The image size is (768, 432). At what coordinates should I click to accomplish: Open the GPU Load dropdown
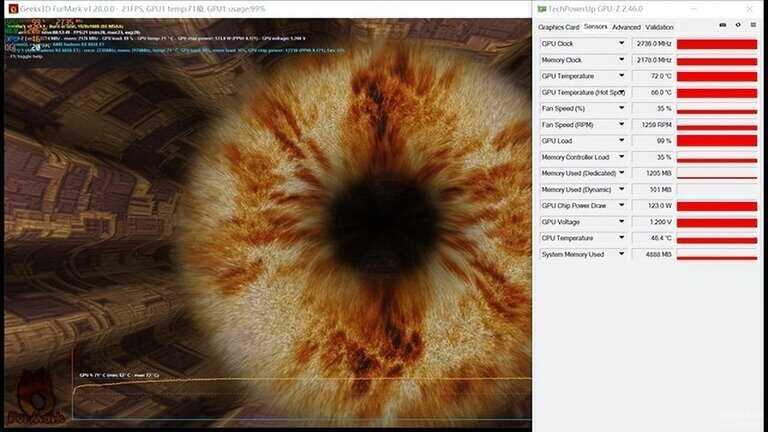click(622, 141)
